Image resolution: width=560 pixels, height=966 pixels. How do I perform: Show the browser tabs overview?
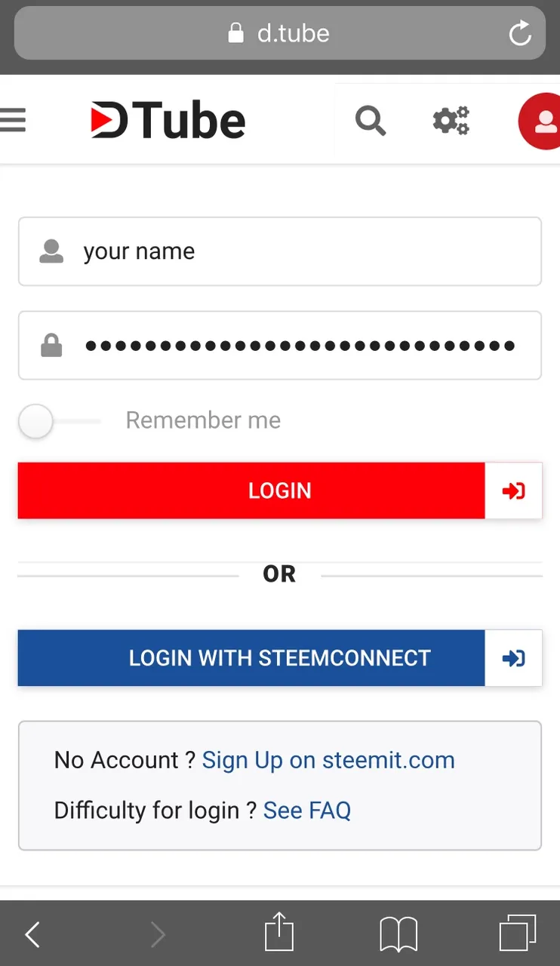coord(517,933)
